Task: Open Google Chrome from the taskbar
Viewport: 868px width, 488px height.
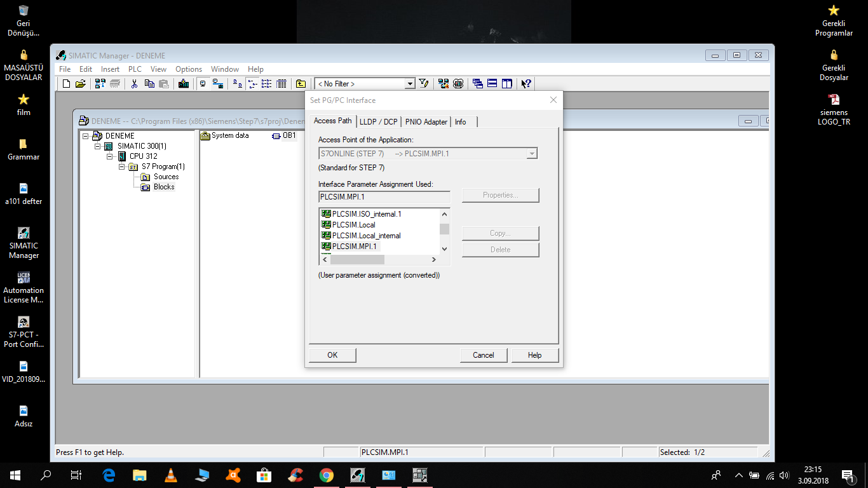Action: (327, 475)
